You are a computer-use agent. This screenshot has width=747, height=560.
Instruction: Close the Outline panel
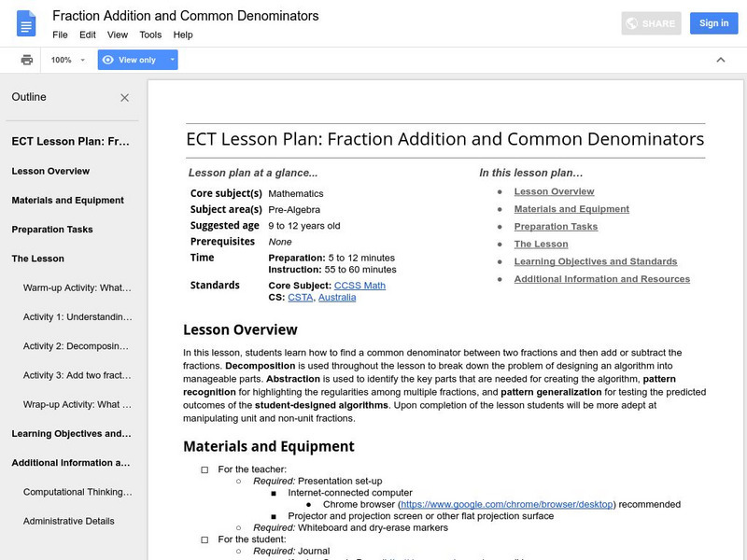click(125, 97)
